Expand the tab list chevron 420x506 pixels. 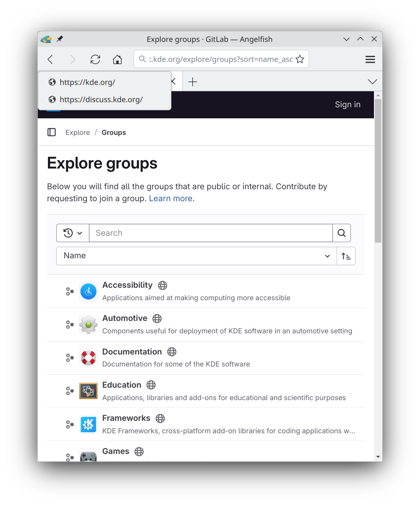[x=372, y=81]
